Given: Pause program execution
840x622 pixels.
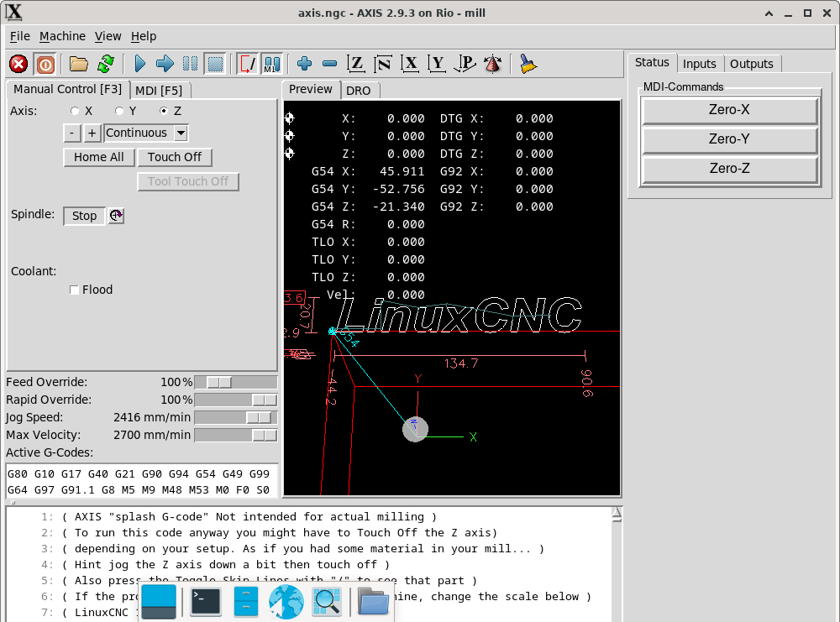Looking at the screenshot, I should click(190, 65).
